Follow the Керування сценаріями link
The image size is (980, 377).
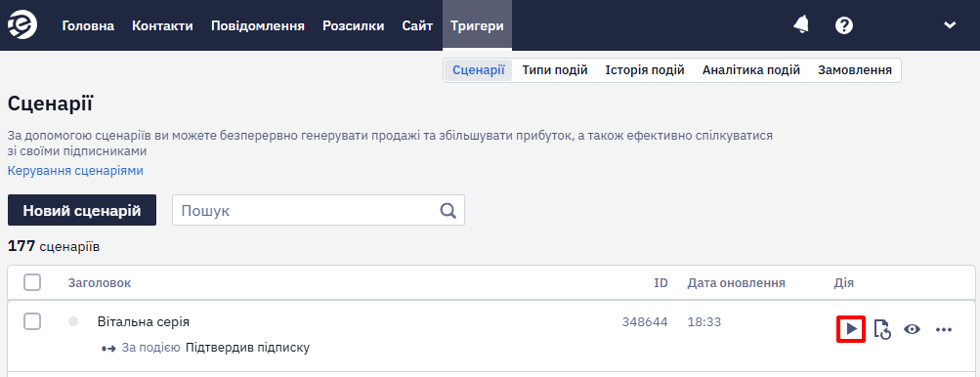(x=75, y=171)
